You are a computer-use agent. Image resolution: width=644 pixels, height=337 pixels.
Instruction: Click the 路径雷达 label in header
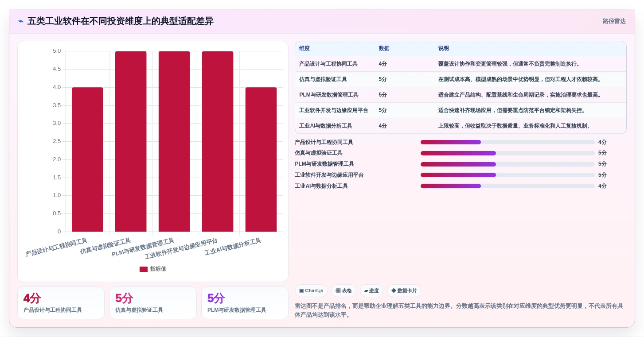(614, 21)
